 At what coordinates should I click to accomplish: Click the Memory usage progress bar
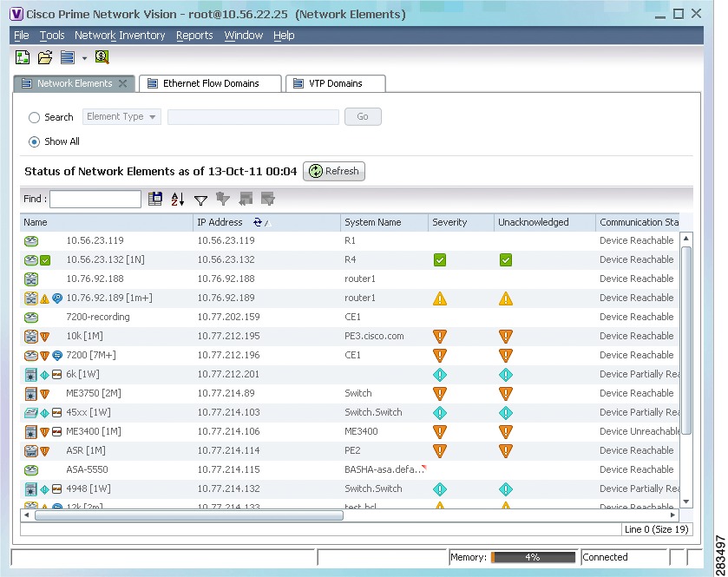pos(533,557)
